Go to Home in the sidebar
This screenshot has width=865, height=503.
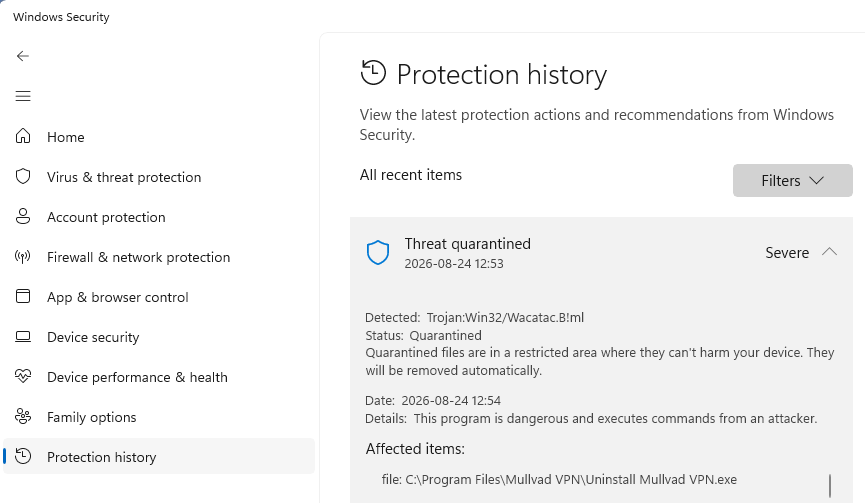coord(159,137)
